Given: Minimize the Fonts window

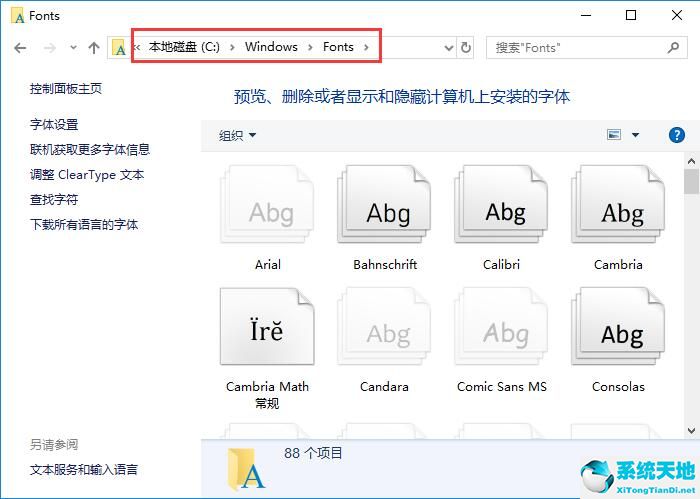Looking at the screenshot, I should (x=586, y=16).
